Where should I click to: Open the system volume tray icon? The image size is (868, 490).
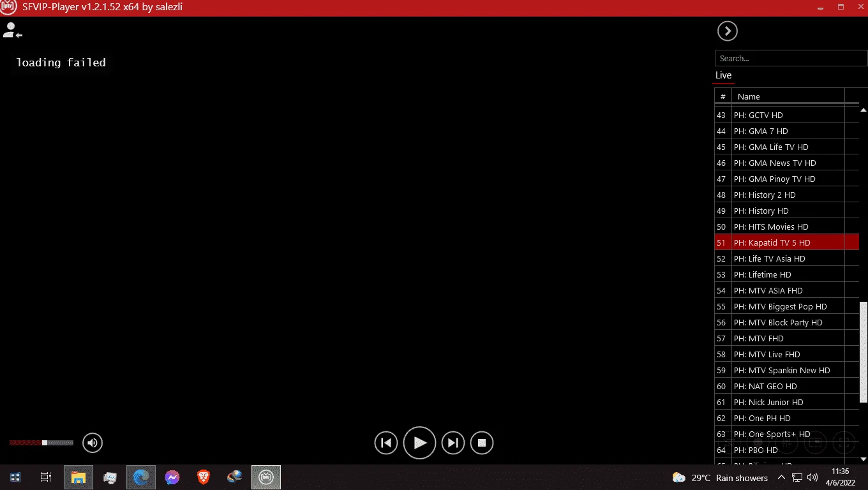click(x=812, y=478)
